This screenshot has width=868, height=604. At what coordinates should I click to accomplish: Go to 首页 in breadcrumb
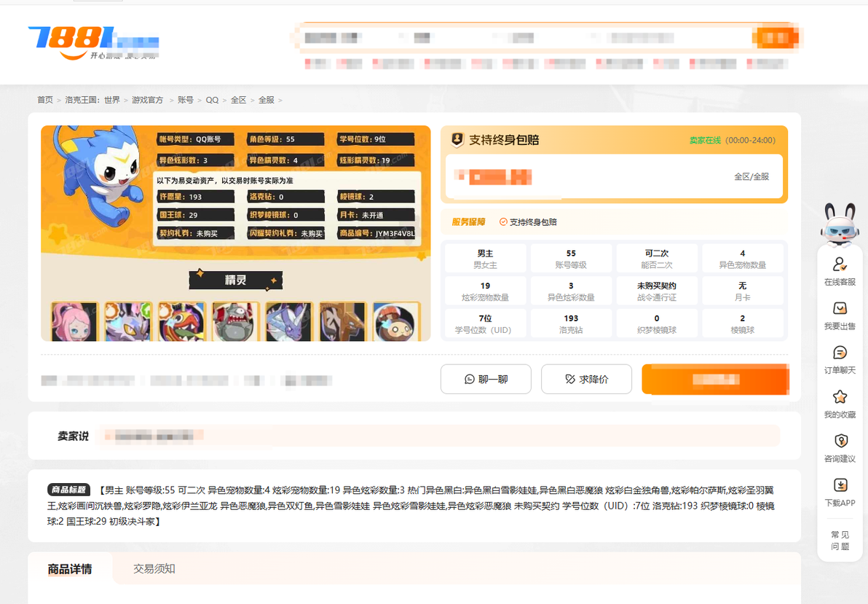tap(45, 100)
